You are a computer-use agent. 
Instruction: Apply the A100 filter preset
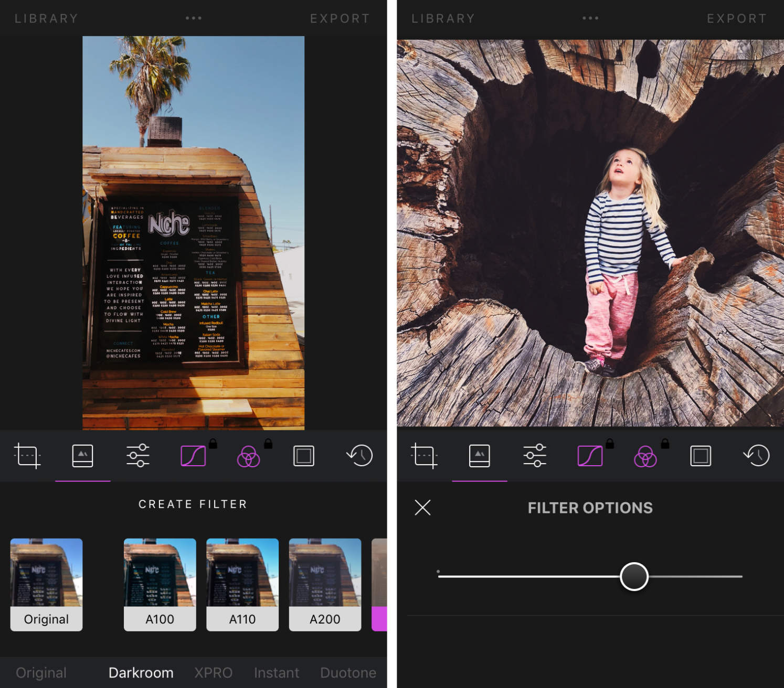click(160, 585)
